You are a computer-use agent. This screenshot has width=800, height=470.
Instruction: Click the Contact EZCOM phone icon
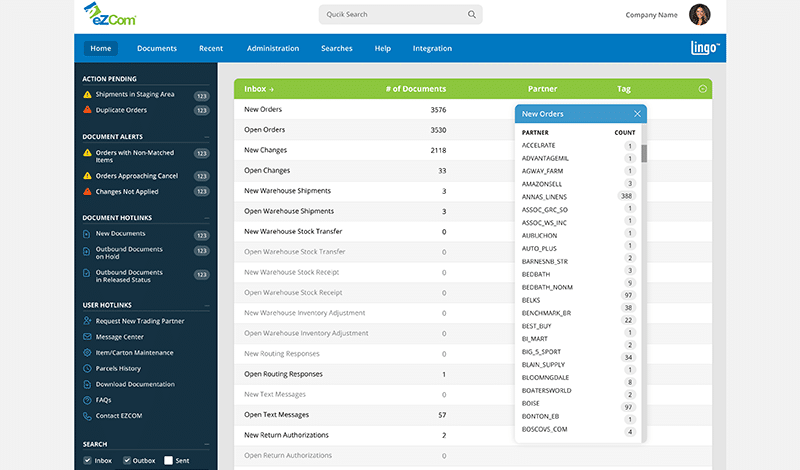tap(88, 415)
